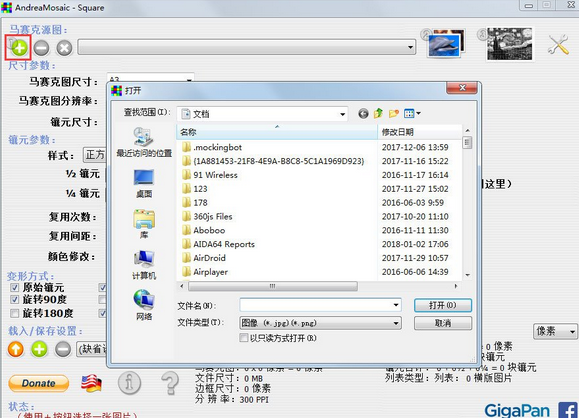Save settings with the lower green plus
Image resolution: width=579 pixels, height=418 pixels.
pos(40,349)
